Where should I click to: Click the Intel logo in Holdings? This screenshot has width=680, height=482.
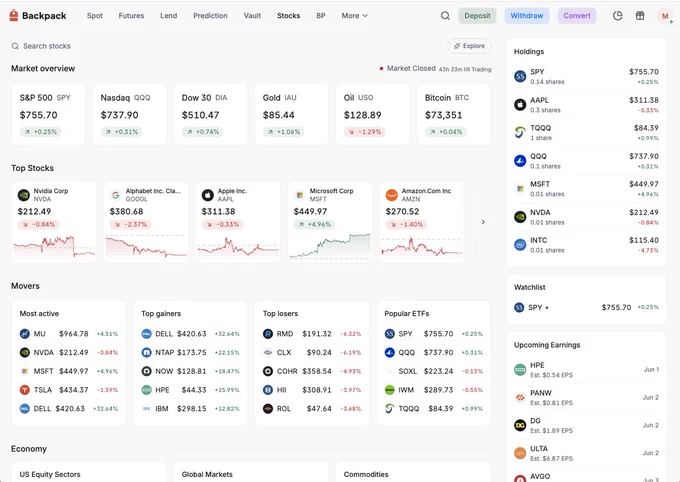(x=520, y=245)
